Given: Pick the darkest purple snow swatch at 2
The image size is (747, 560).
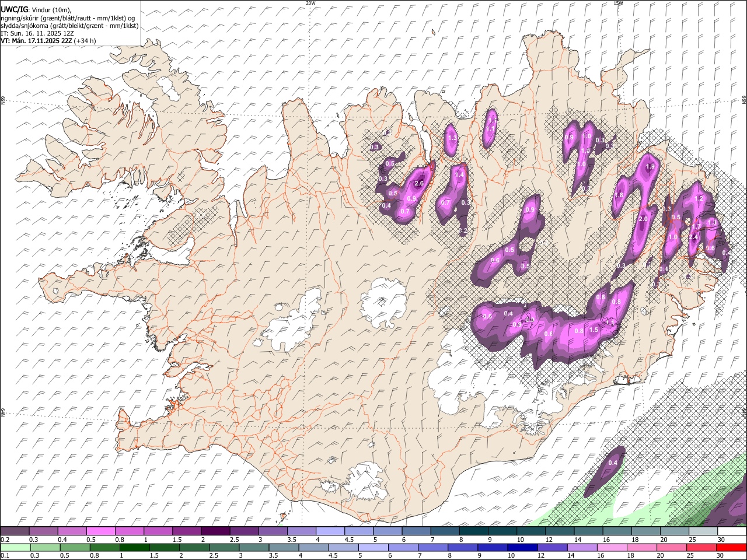Looking at the screenshot, I should (215, 531).
